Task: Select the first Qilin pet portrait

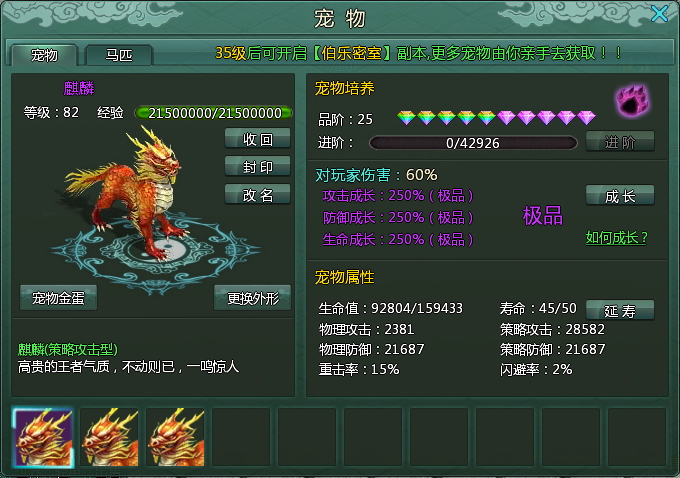Action: (43, 437)
